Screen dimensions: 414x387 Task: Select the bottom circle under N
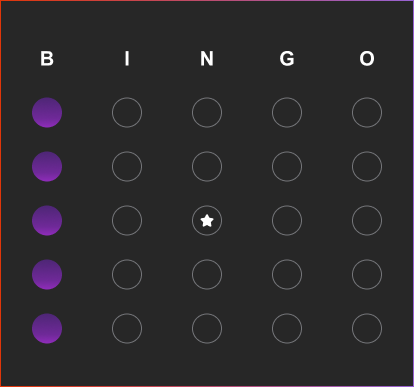[x=207, y=329]
